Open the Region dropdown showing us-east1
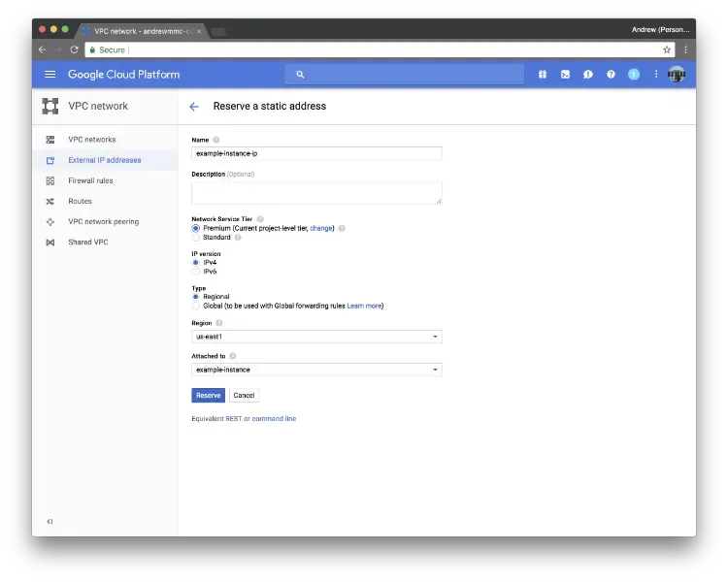 tap(316, 337)
